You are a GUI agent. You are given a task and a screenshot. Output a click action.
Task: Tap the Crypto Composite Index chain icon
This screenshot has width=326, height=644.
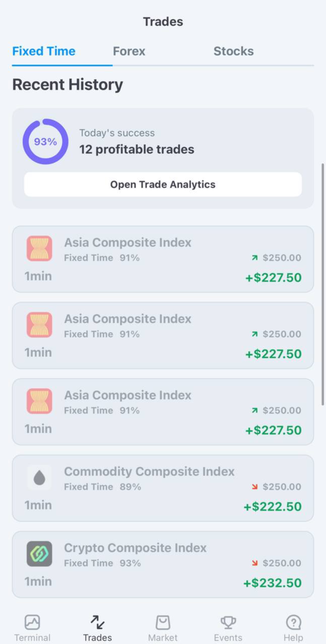[39, 554]
